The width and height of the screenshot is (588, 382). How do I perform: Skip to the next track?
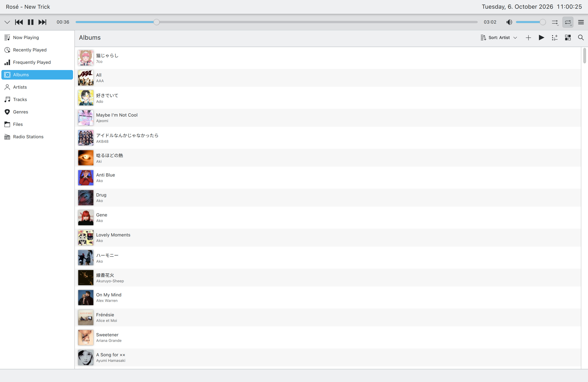coord(42,22)
